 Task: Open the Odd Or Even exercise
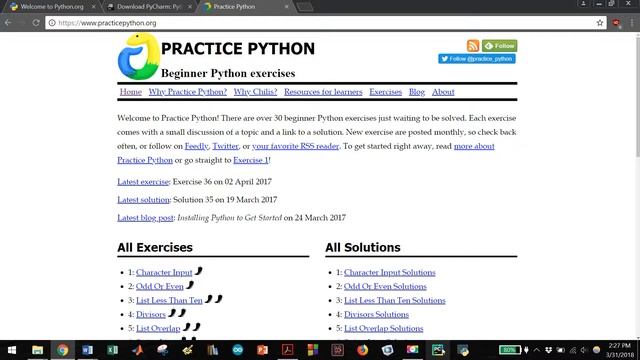(160, 287)
